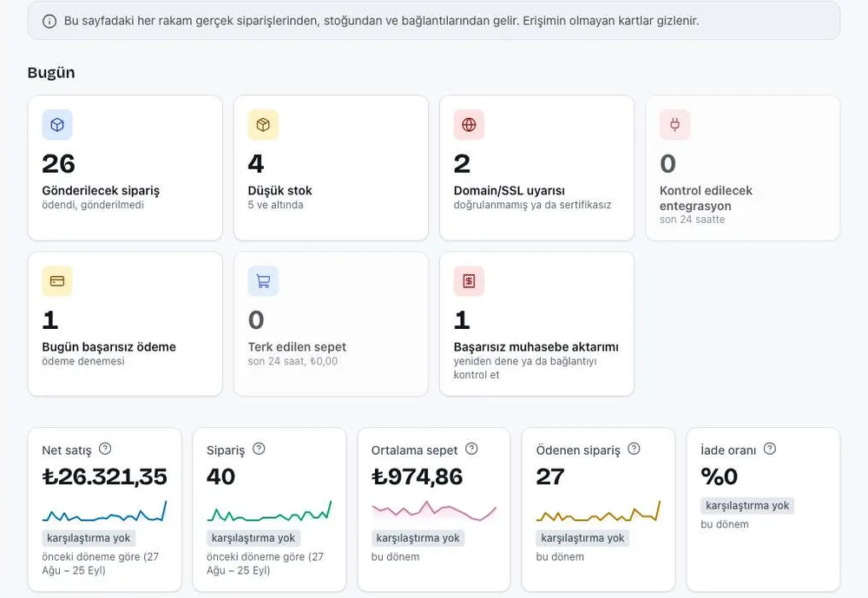Click the help icon next to Sipariş
Image resolution: width=868 pixels, height=598 pixels.
click(x=259, y=449)
